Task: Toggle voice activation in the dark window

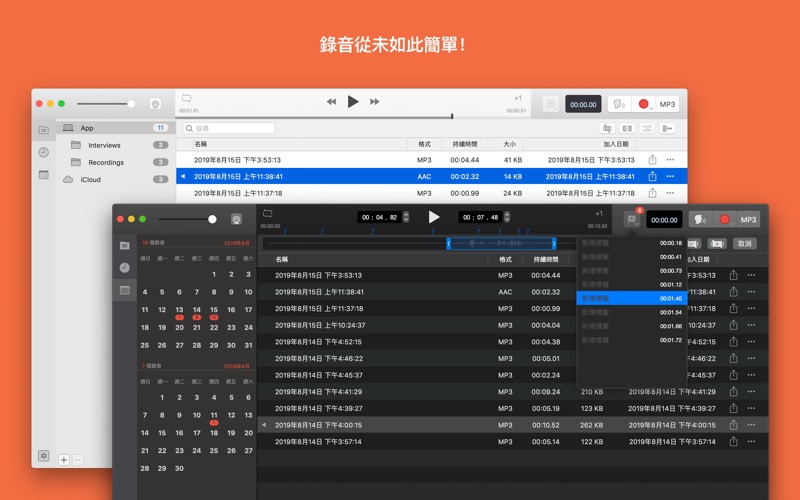Action: click(700, 219)
